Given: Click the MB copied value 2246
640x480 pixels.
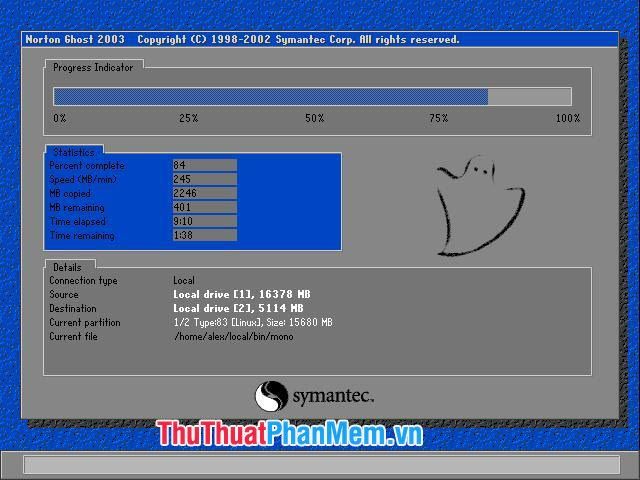Looking at the screenshot, I should click(x=204, y=193).
